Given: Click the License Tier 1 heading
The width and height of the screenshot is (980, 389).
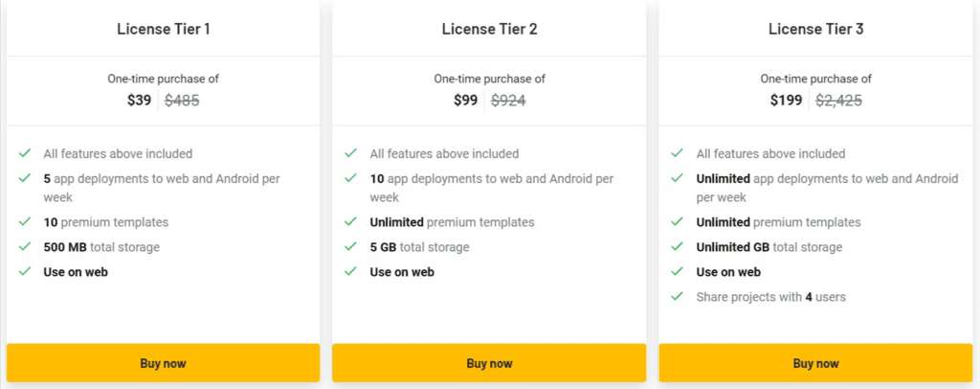Looking at the screenshot, I should click(x=164, y=29).
